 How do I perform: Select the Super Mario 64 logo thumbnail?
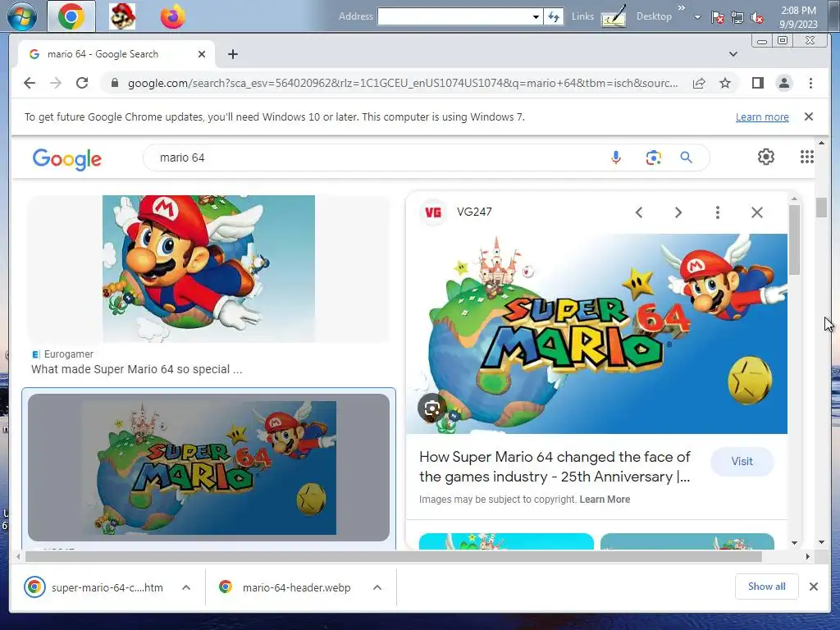coord(208,467)
